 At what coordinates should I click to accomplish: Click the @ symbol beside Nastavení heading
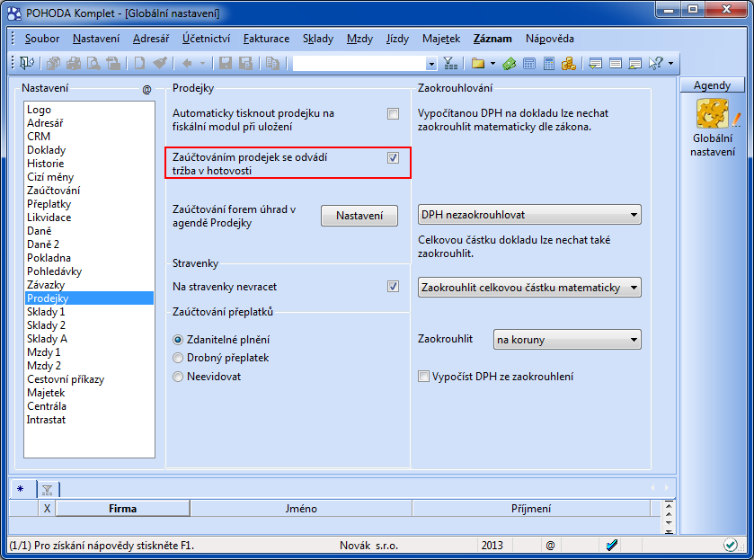(x=147, y=90)
